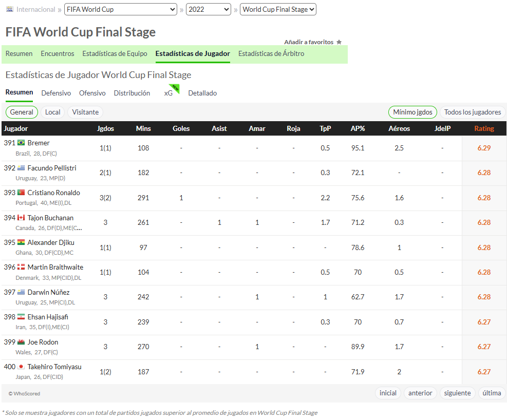The height and width of the screenshot is (420, 507).
Task: Switch to the xG stats tab
Action: click(x=168, y=93)
